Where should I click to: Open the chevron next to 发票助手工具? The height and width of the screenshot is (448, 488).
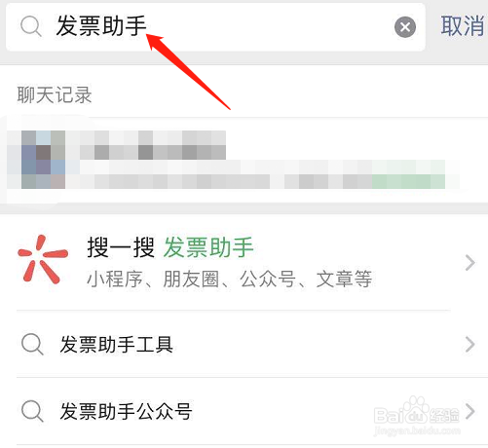coord(469,345)
